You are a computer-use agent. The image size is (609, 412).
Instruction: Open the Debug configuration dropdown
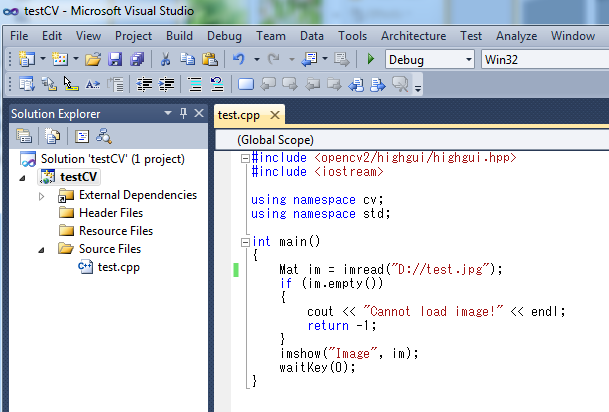[x=469, y=59]
